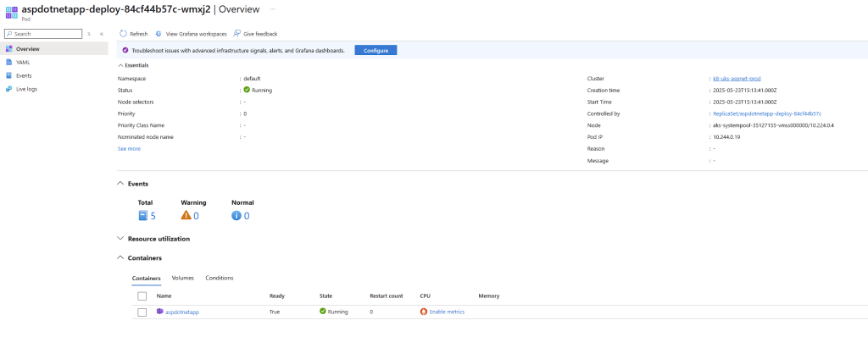The height and width of the screenshot is (337, 868).
Task: Click the CPU column header
Action: point(426,296)
